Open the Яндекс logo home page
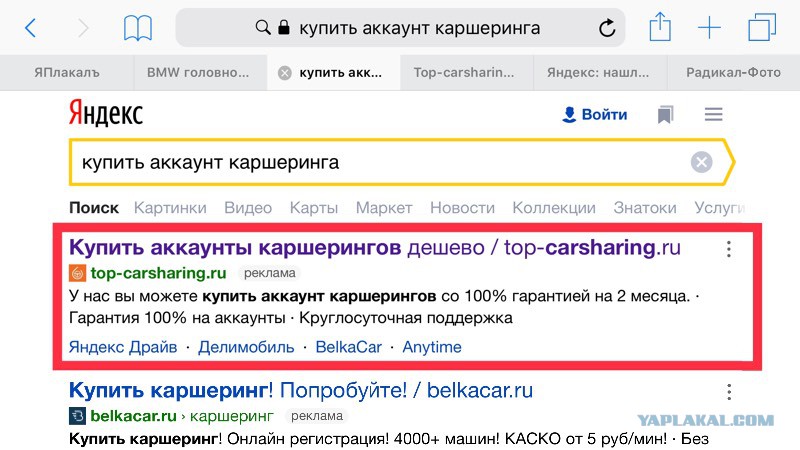Viewport: 800px width, 450px height. [106, 113]
